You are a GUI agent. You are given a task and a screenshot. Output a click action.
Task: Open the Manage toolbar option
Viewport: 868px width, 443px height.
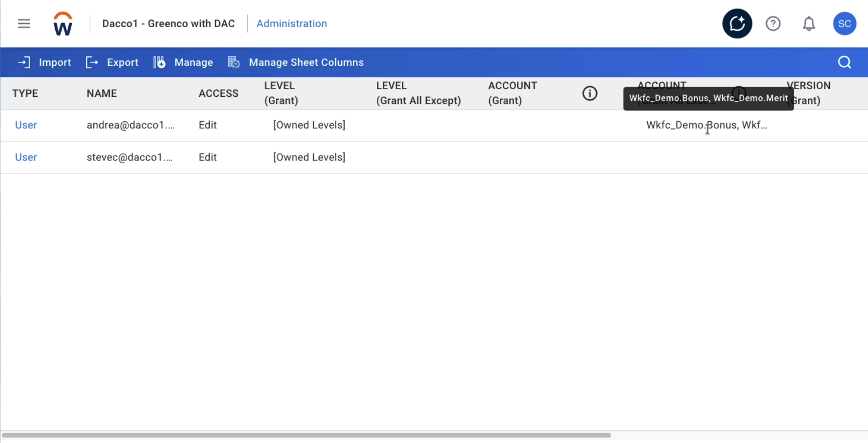(x=184, y=62)
